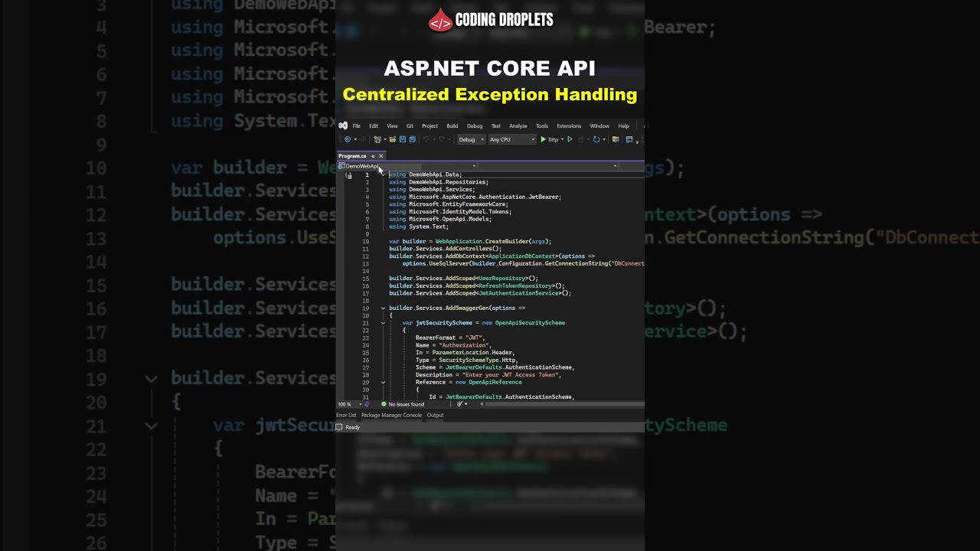Viewport: 980px width, 551px height.
Task: Click the Restart circular arrow icon
Action: click(596, 139)
